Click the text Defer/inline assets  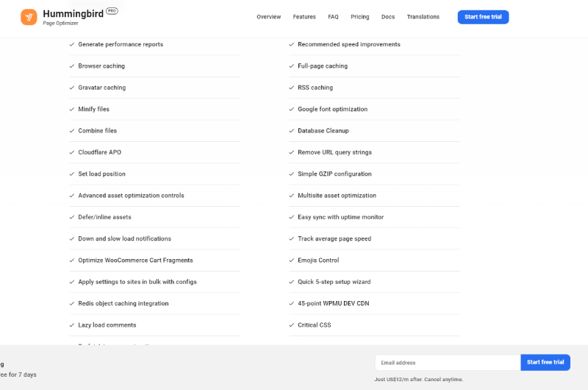coord(104,217)
